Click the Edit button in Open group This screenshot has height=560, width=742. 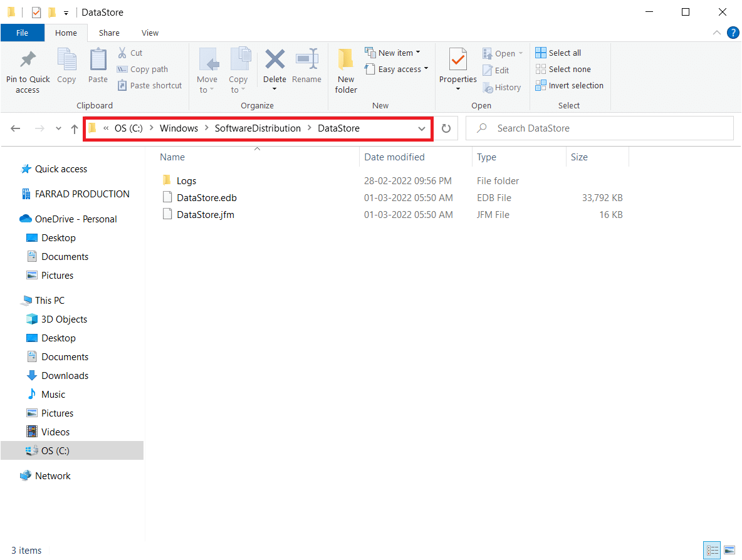(496, 71)
